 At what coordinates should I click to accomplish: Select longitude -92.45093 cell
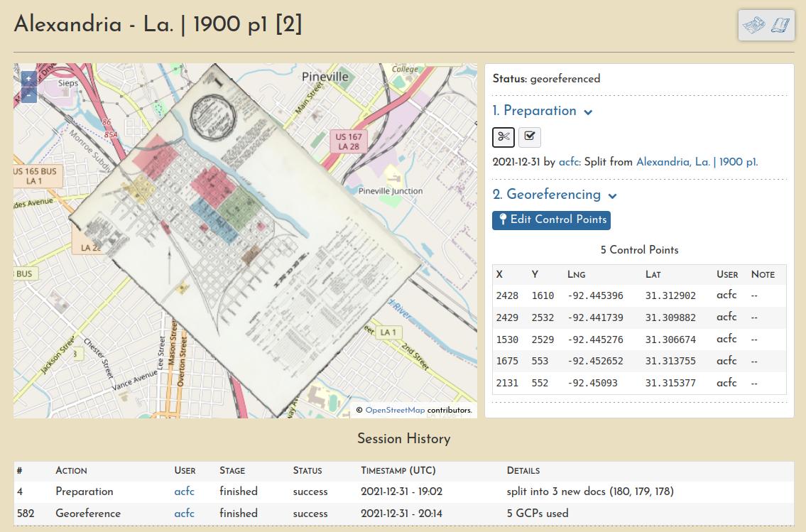592,383
